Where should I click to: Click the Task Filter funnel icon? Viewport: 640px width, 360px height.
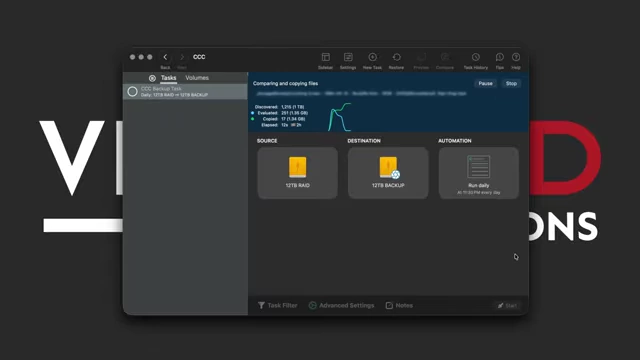coord(261,305)
